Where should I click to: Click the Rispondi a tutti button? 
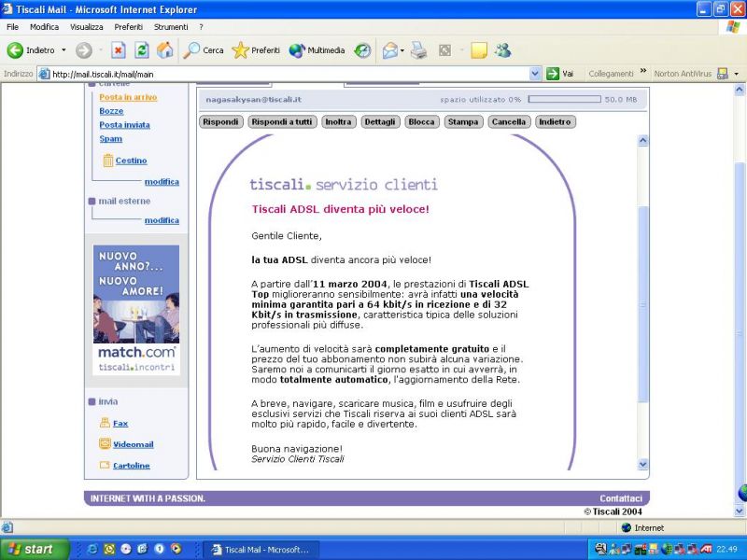pyautogui.click(x=282, y=122)
